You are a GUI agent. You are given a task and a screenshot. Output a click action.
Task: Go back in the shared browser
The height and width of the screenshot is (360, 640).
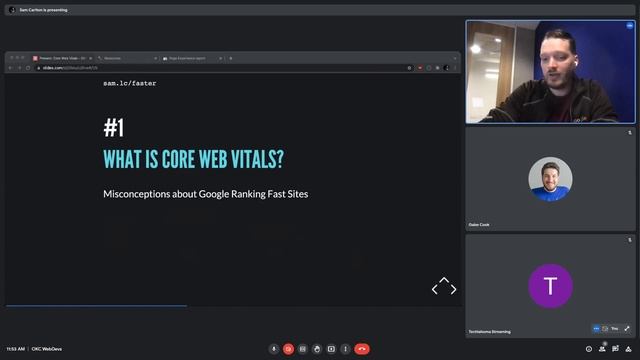coord(11,68)
